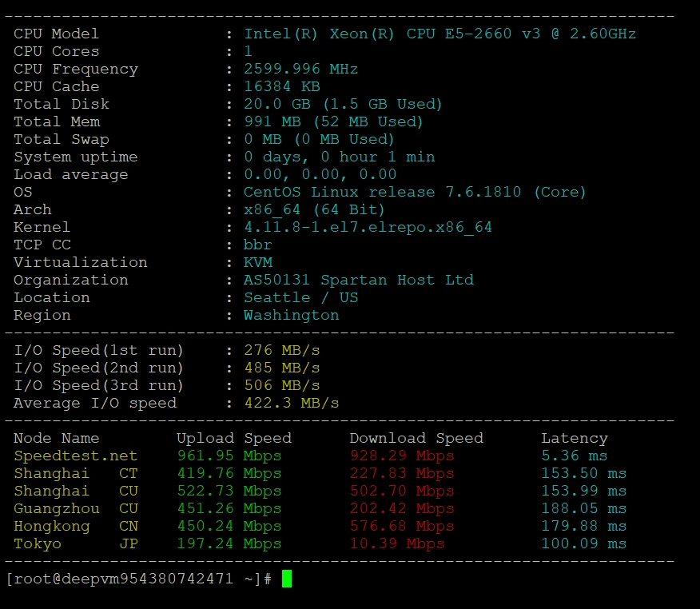Click the Download Speed column header
The height and width of the screenshot is (609, 700).
coord(416,439)
